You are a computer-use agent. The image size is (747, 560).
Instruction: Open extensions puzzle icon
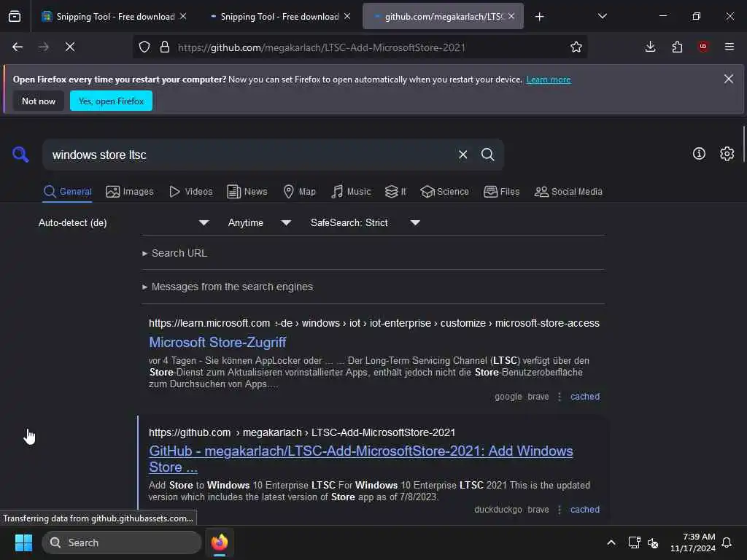click(x=677, y=47)
